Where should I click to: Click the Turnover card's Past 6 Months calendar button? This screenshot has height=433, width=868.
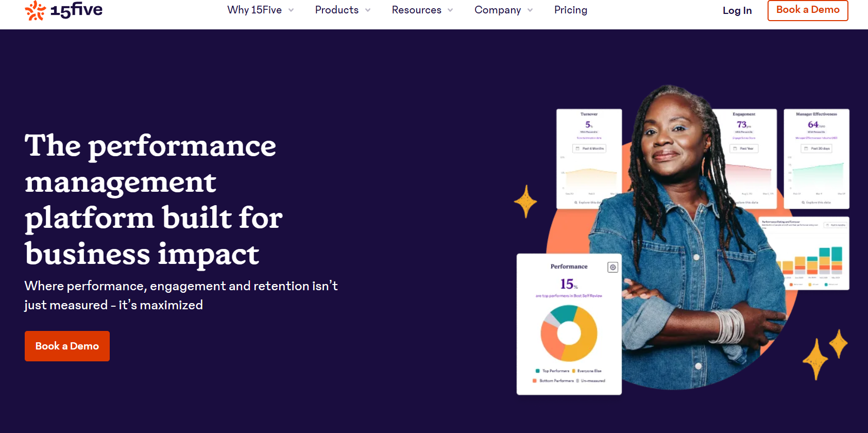[589, 148]
